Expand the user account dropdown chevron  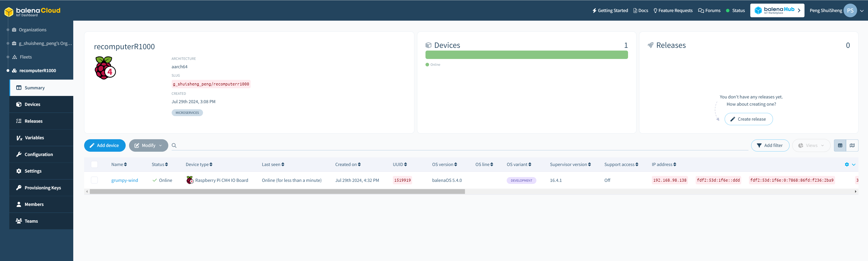(x=862, y=11)
